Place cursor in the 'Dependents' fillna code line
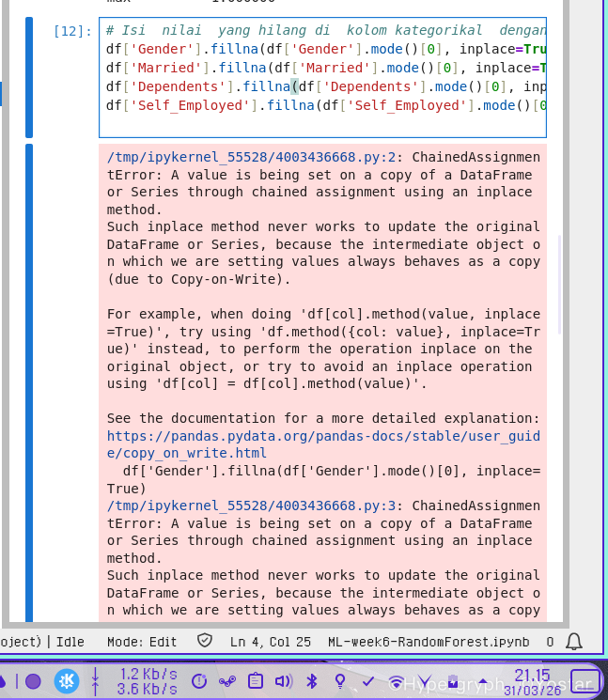 coord(326,86)
